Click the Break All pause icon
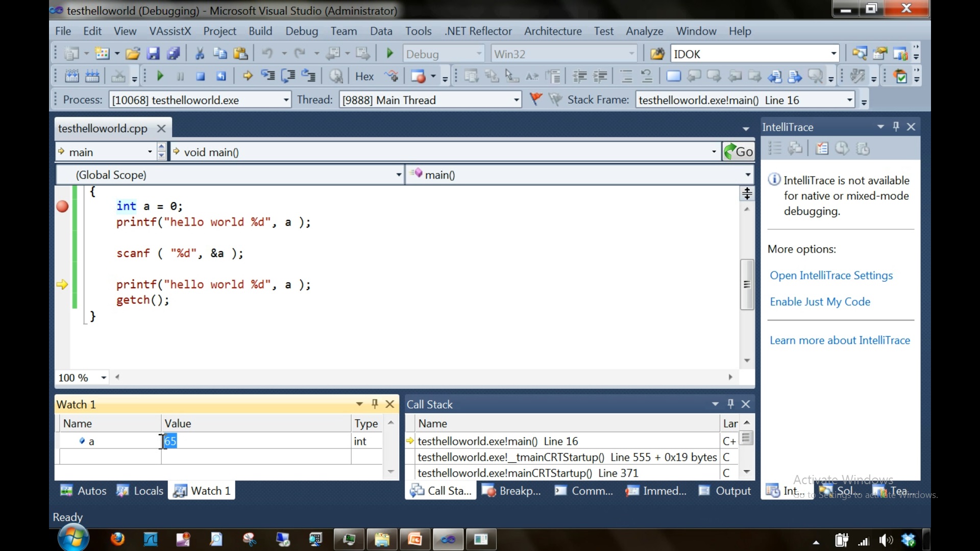Image resolution: width=980 pixels, height=551 pixels. (180, 77)
